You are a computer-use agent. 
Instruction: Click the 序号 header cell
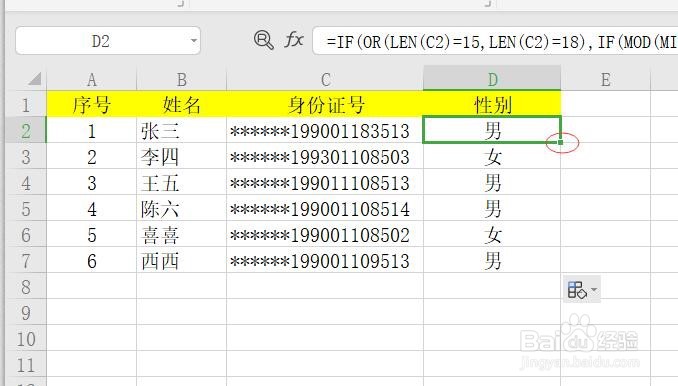(92, 104)
